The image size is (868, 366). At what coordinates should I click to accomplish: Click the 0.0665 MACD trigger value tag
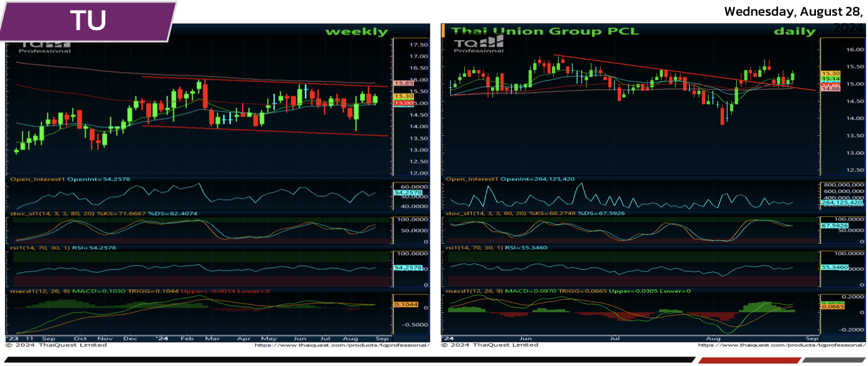(834, 307)
